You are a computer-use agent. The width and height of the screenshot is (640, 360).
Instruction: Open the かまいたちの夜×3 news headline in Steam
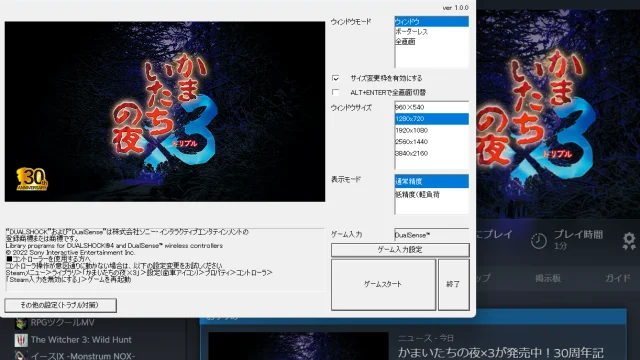point(500,353)
